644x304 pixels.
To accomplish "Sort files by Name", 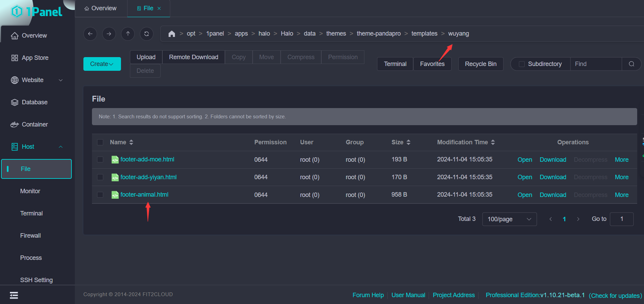I will [131, 142].
